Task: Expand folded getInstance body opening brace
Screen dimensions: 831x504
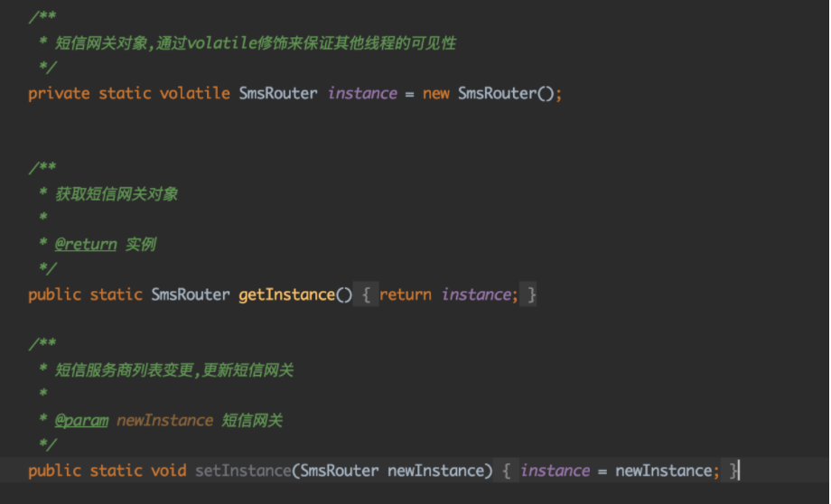Action: point(366,294)
